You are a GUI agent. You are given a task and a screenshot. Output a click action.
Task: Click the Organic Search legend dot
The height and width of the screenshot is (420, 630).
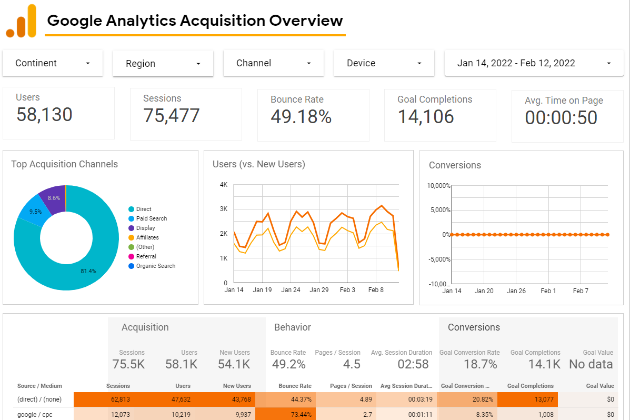click(x=131, y=266)
